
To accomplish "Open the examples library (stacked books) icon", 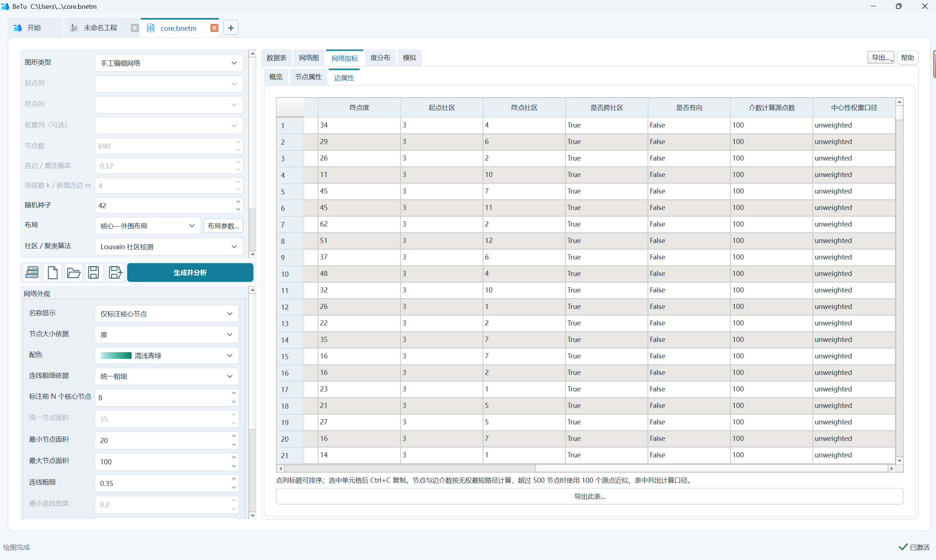I will [x=32, y=272].
